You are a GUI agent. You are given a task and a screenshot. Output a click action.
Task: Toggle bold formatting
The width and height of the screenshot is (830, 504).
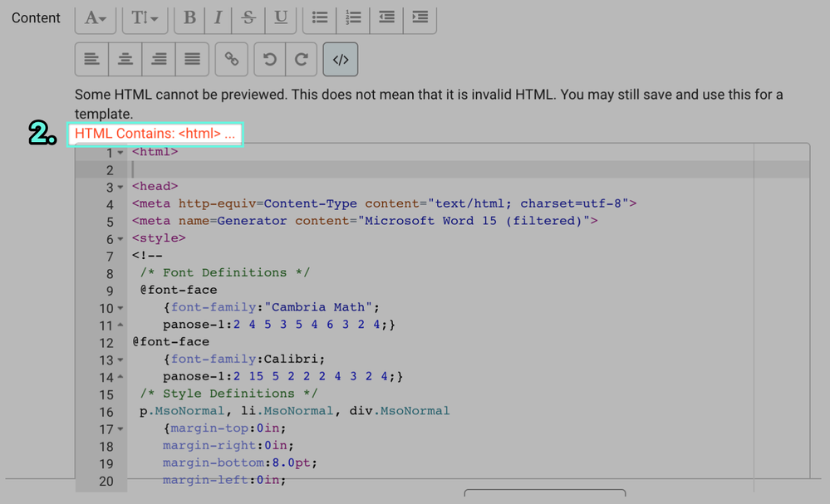[189, 18]
